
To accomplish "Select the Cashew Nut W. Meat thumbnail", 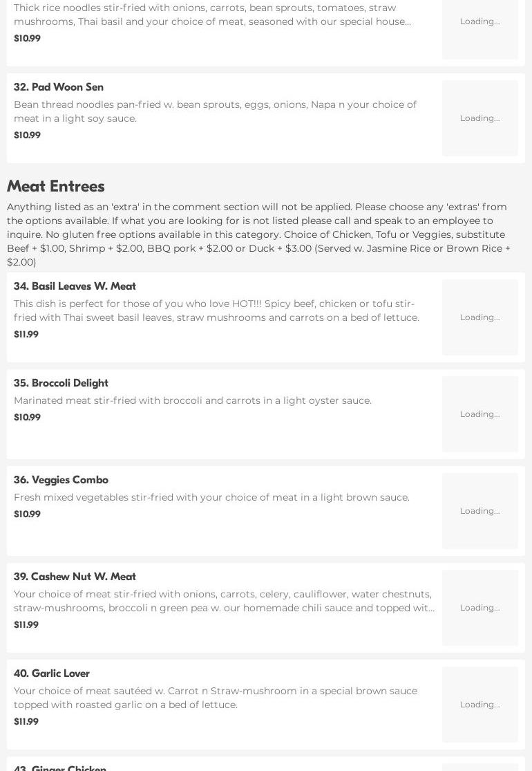I will pos(479,608).
